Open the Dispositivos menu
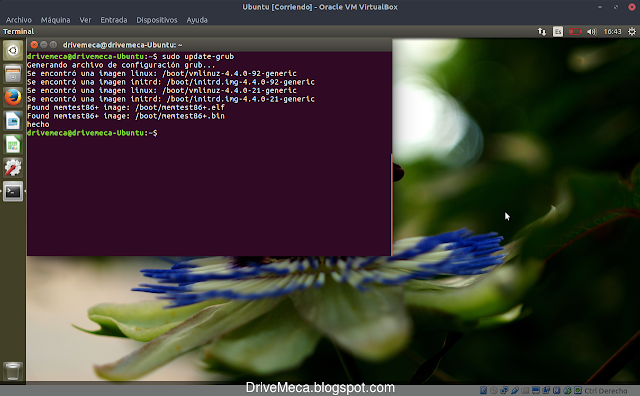 coord(157,20)
